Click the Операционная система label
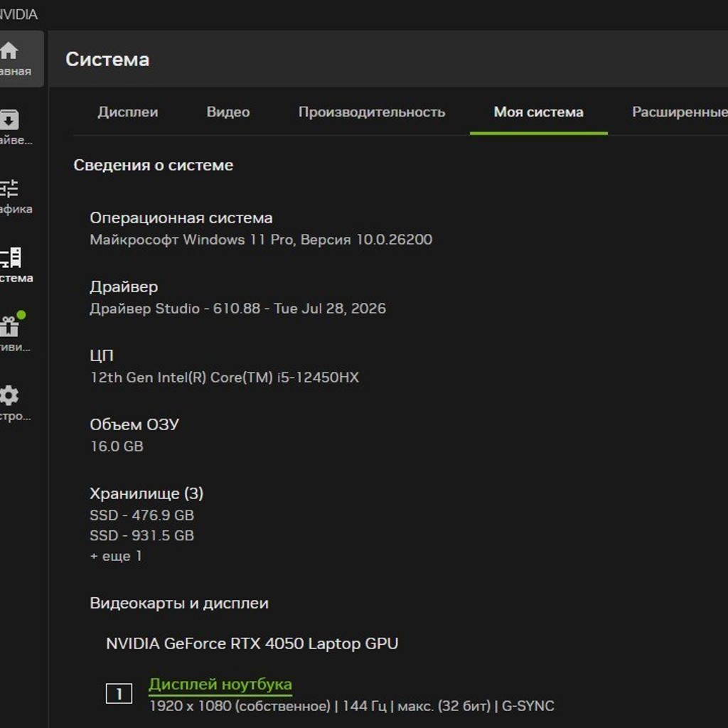The image size is (728, 728). point(181,218)
